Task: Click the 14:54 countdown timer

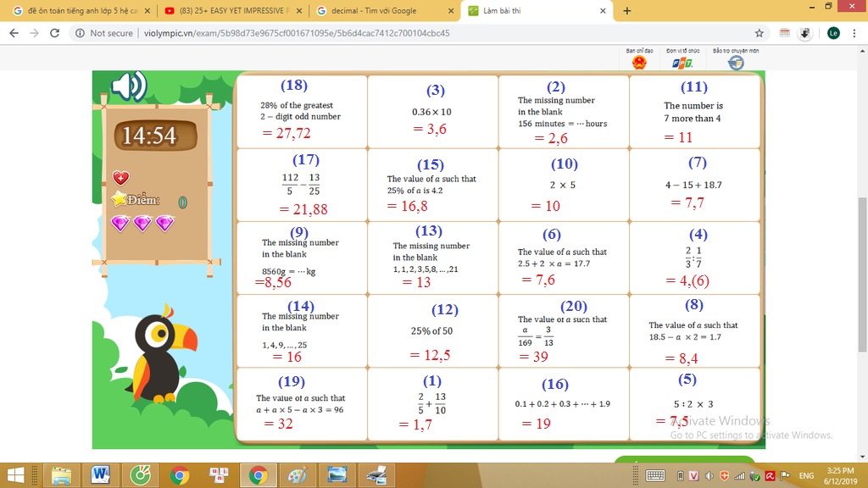Action: click(155, 136)
